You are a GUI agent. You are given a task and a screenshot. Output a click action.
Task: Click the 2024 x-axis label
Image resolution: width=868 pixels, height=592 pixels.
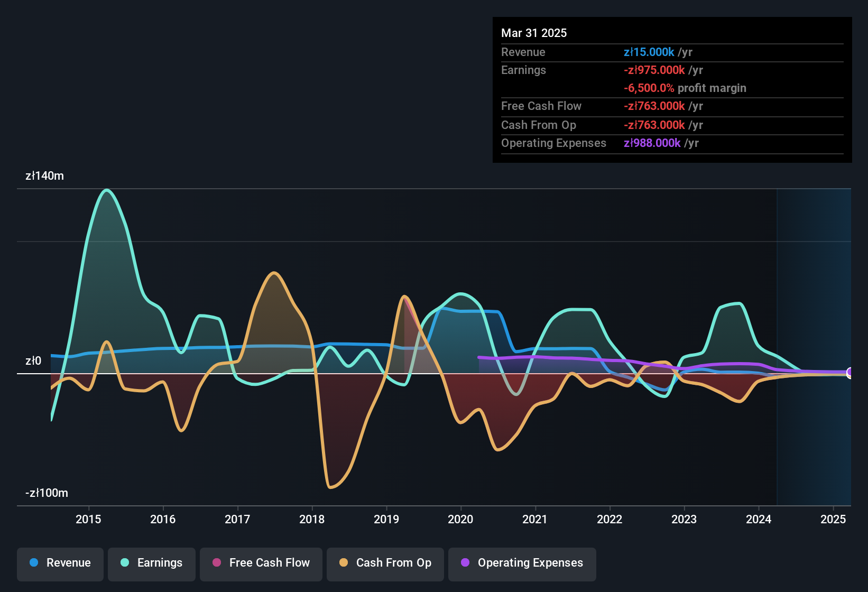coord(759,519)
